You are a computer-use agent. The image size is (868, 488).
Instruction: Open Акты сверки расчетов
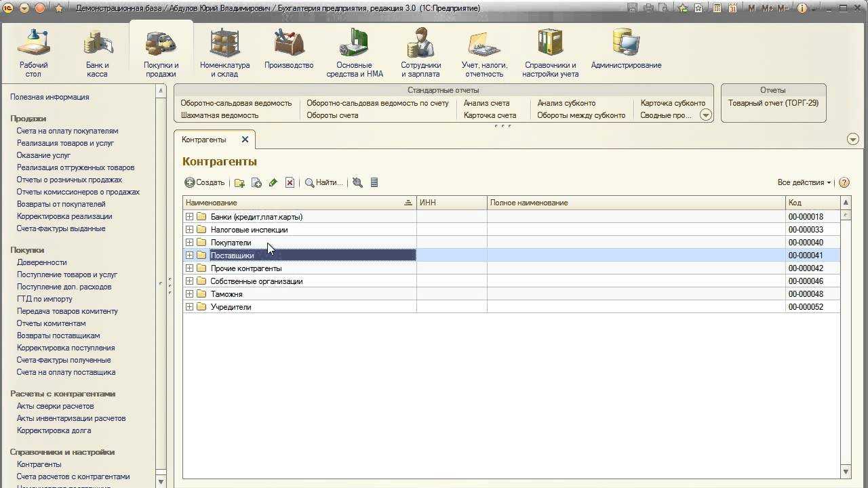point(55,406)
